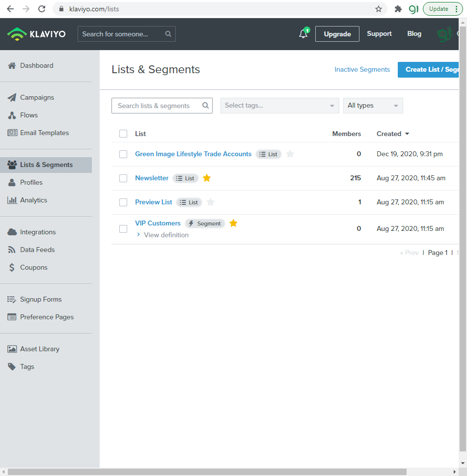The width and height of the screenshot is (467, 476).
Task: Click the Flows icon in the sidebar
Action: pos(12,115)
